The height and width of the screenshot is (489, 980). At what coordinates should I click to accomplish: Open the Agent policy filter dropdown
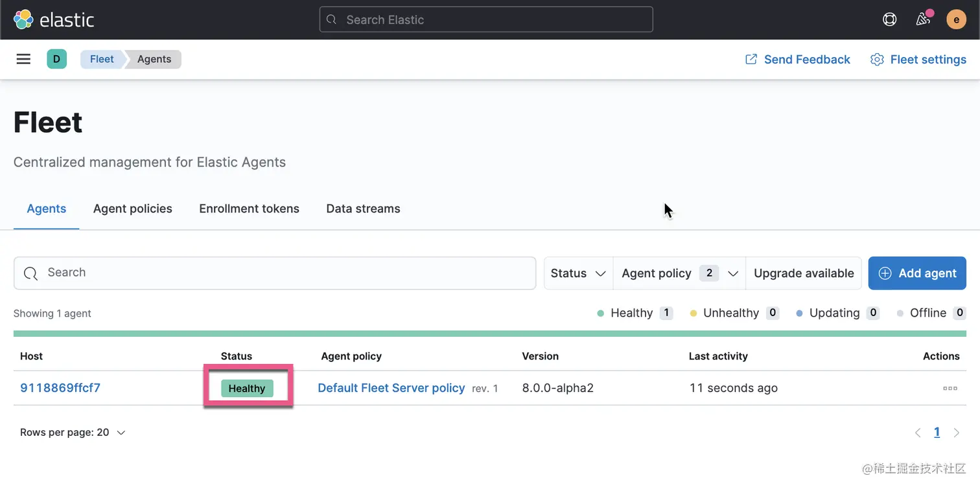coord(679,273)
